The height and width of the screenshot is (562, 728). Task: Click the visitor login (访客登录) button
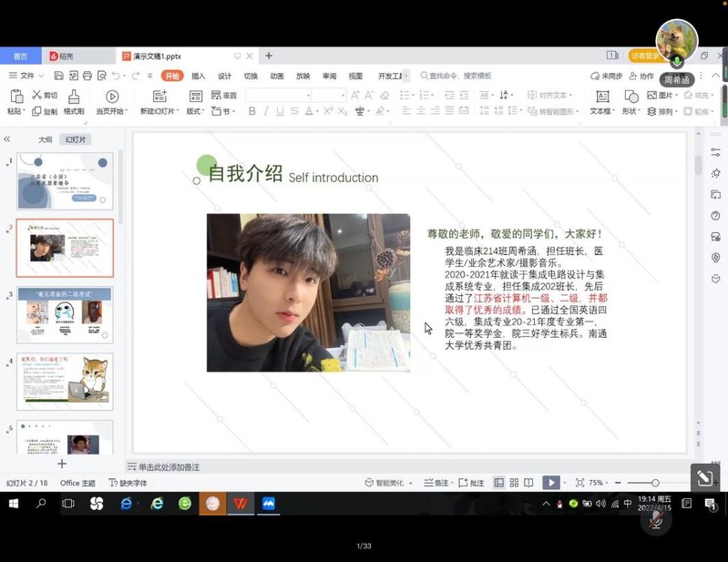(x=644, y=56)
